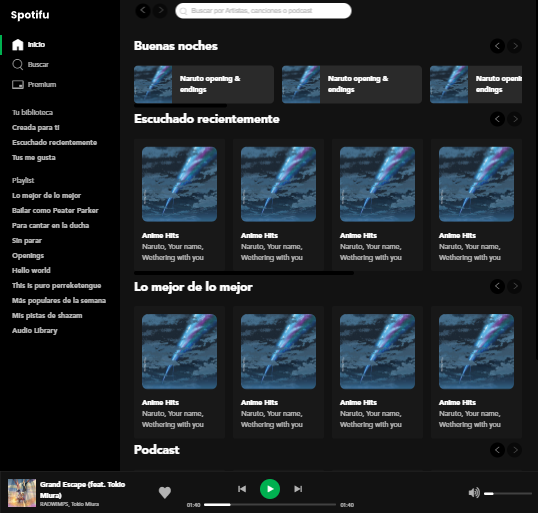Show previous items in Buenas noches
This screenshot has height=513, width=538.
click(497, 46)
